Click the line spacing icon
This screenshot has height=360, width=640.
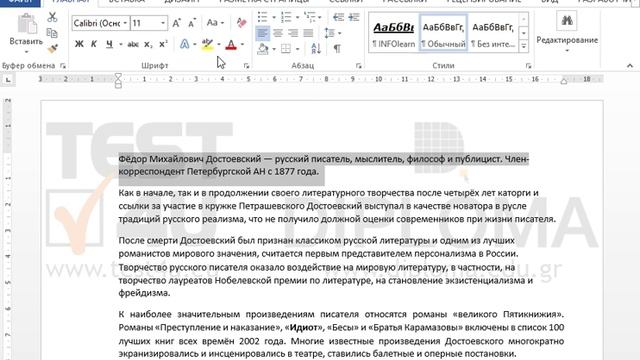(x=329, y=33)
